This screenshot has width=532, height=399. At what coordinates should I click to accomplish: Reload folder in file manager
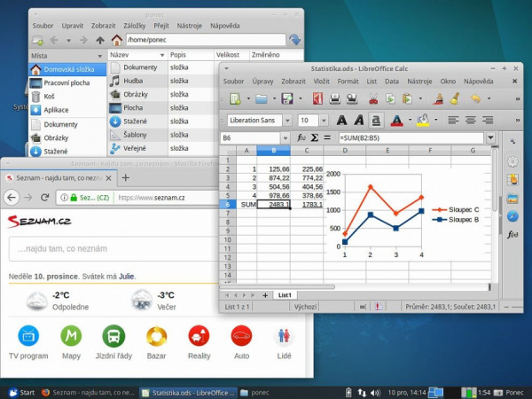tap(295, 40)
